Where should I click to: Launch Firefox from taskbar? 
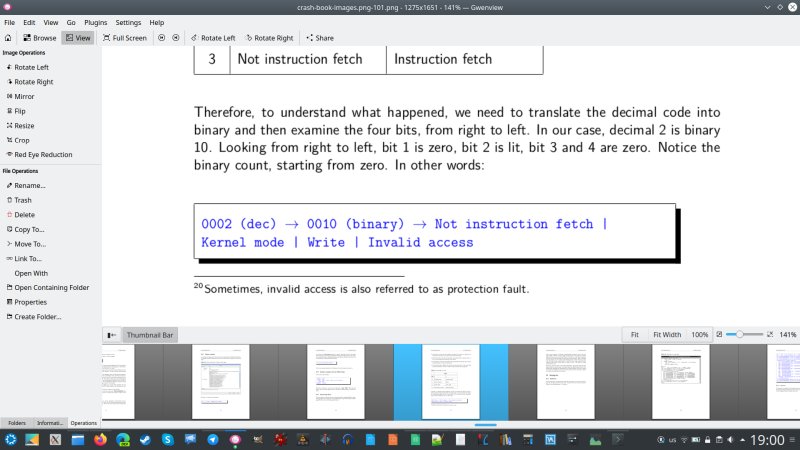[100, 439]
